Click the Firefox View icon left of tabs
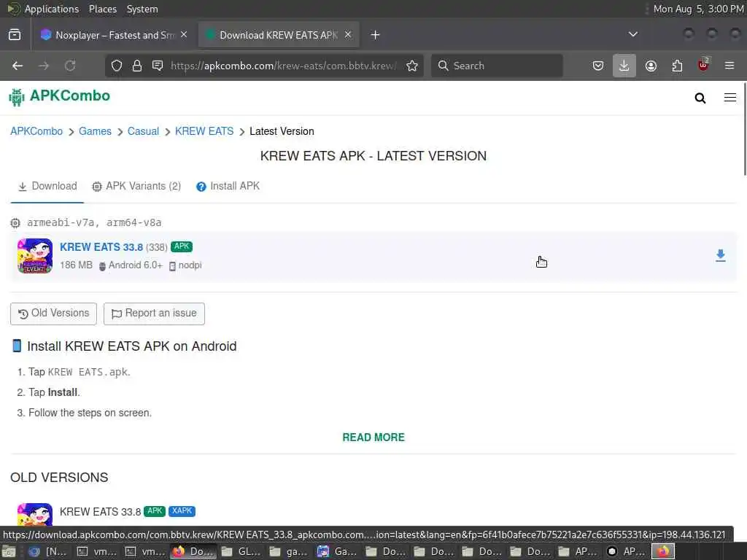747x560 pixels. click(15, 35)
